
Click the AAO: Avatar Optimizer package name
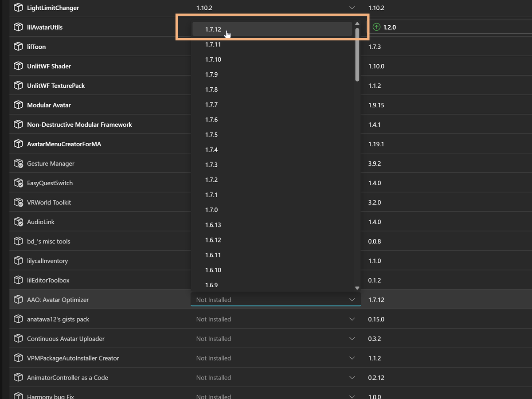click(58, 300)
